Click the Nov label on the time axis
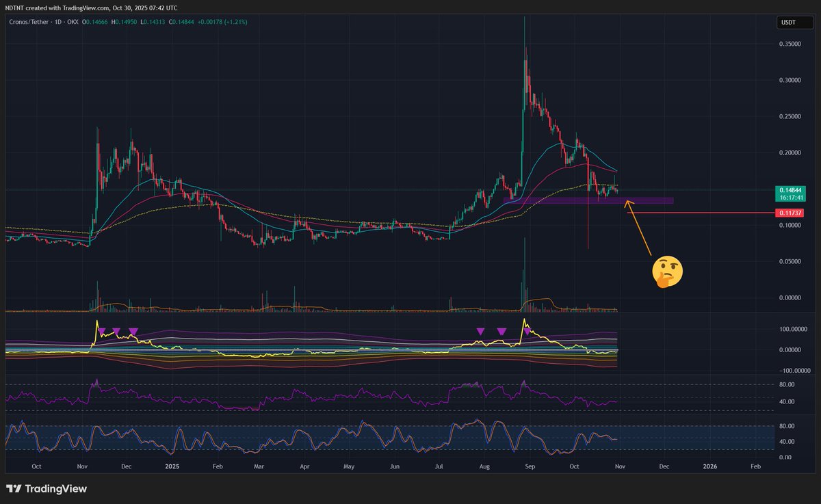This screenshot has height=504, width=821. (x=619, y=466)
